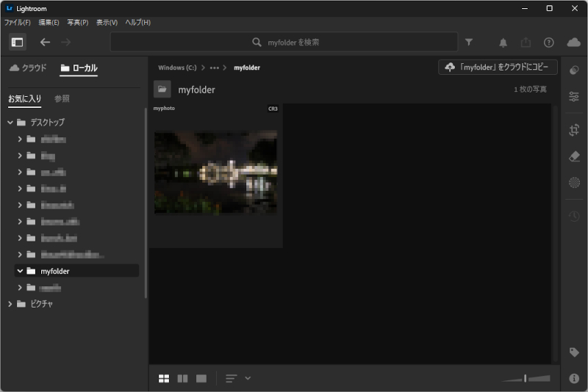This screenshot has height=392, width=588.
Task: Open the Info panel icon
Action: pyautogui.click(x=574, y=379)
